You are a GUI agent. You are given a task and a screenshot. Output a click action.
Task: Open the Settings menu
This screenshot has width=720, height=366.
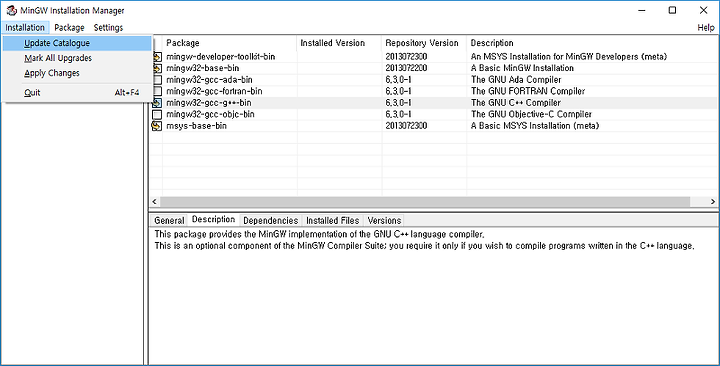(108, 28)
